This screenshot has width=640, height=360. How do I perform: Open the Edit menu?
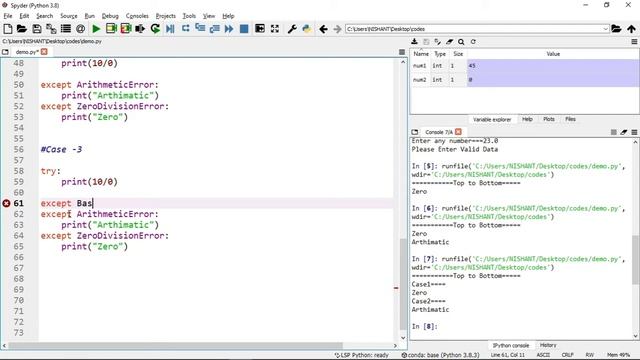pyautogui.click(x=24, y=16)
